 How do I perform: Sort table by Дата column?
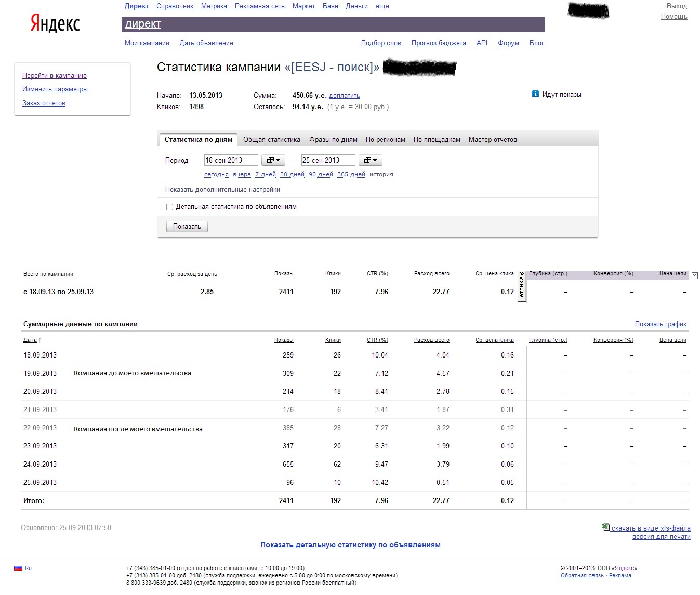tap(30, 340)
